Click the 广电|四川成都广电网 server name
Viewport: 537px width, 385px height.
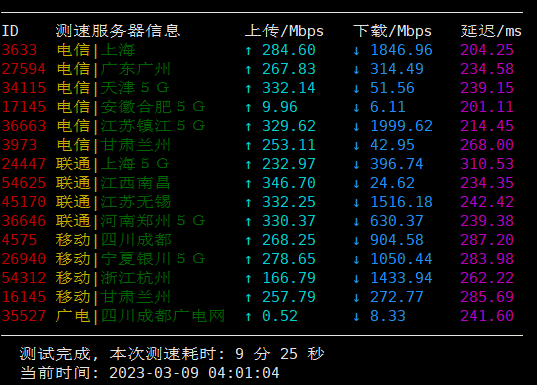[x=140, y=316]
